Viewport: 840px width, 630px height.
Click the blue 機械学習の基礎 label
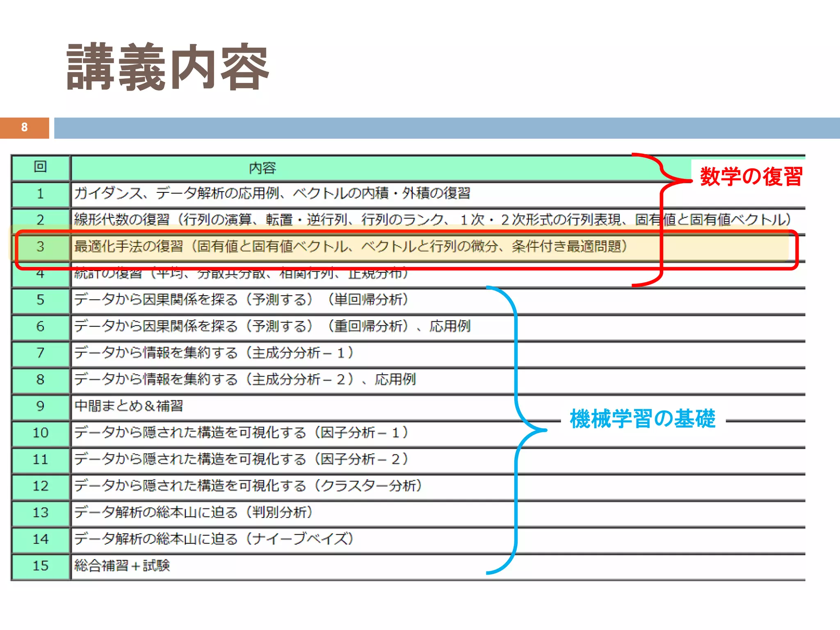642,419
